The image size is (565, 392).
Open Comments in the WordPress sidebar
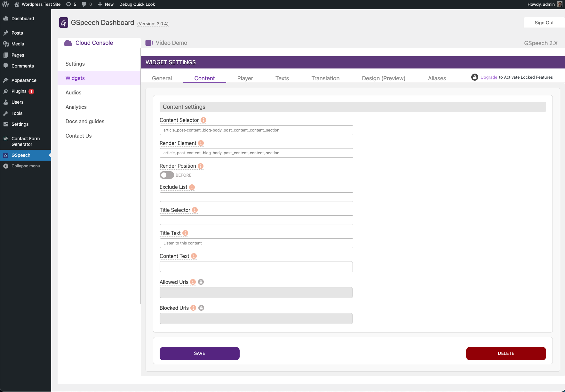click(26, 66)
